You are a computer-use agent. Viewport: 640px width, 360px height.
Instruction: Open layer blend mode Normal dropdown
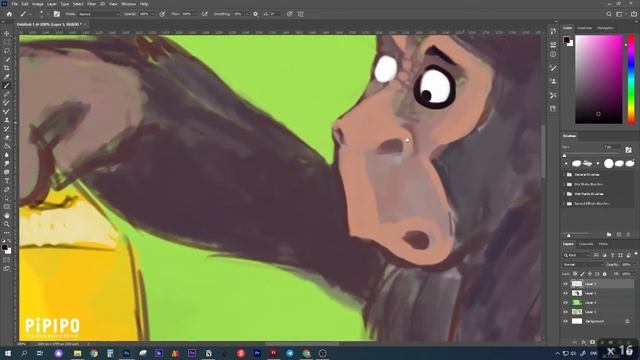pos(583,264)
